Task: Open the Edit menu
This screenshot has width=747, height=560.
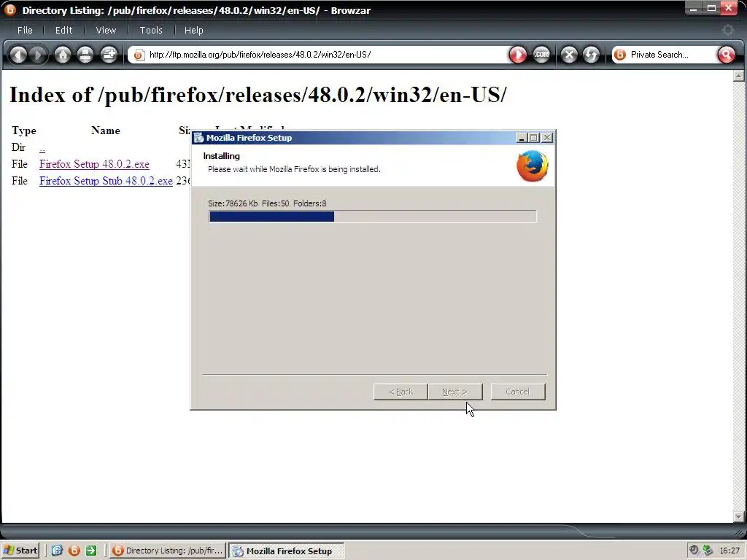Action: click(x=64, y=30)
